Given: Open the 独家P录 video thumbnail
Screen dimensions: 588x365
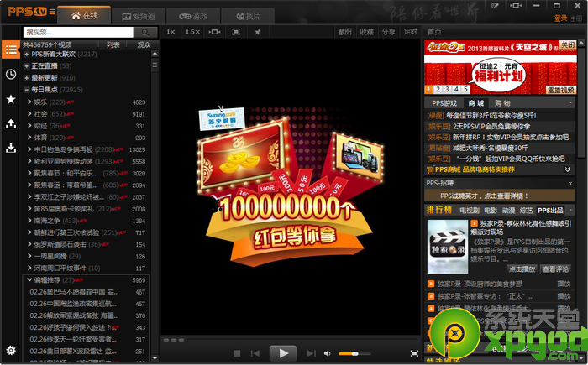Looking at the screenshot, I should 448,247.
